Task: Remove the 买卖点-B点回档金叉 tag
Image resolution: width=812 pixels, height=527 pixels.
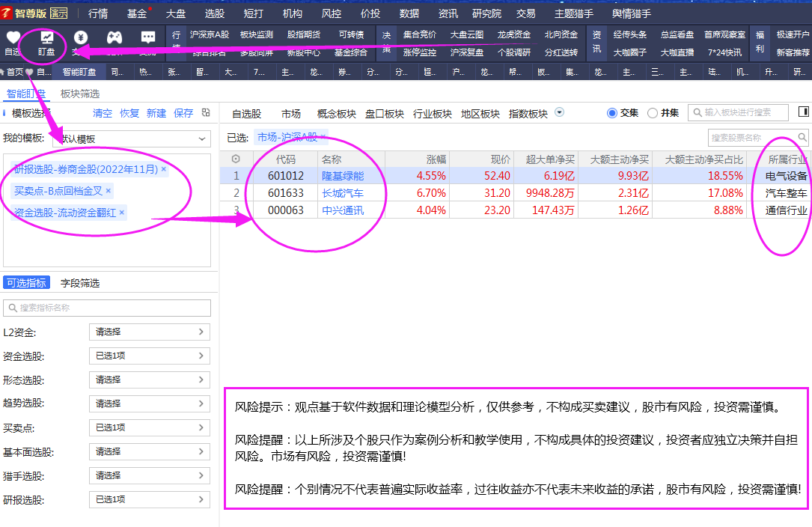Action: pos(109,191)
